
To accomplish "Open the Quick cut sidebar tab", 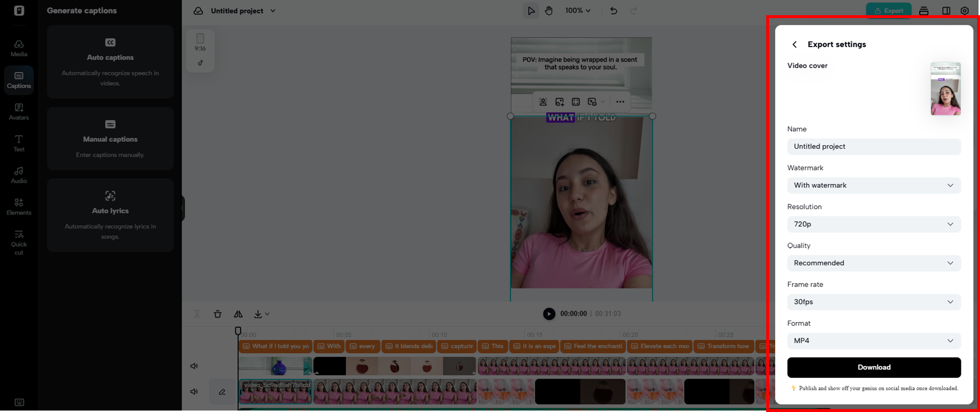I will point(19,242).
